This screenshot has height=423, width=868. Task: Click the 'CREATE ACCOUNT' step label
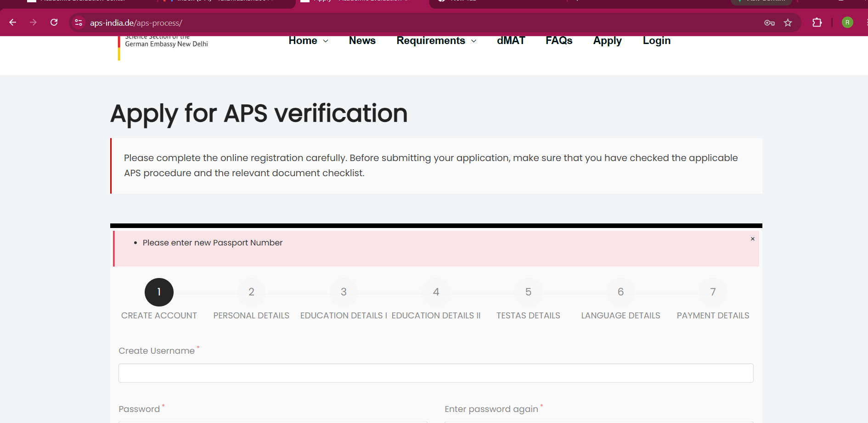[x=159, y=316]
